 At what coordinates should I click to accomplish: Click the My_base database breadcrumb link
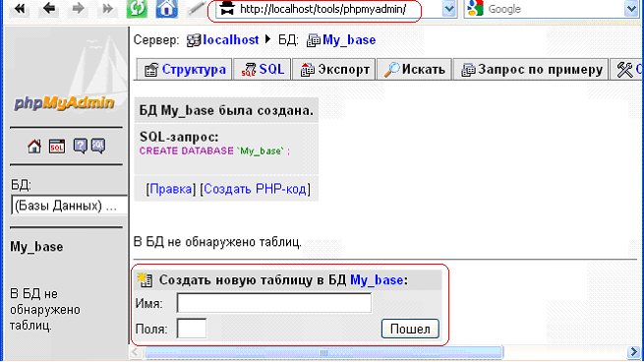tap(349, 40)
